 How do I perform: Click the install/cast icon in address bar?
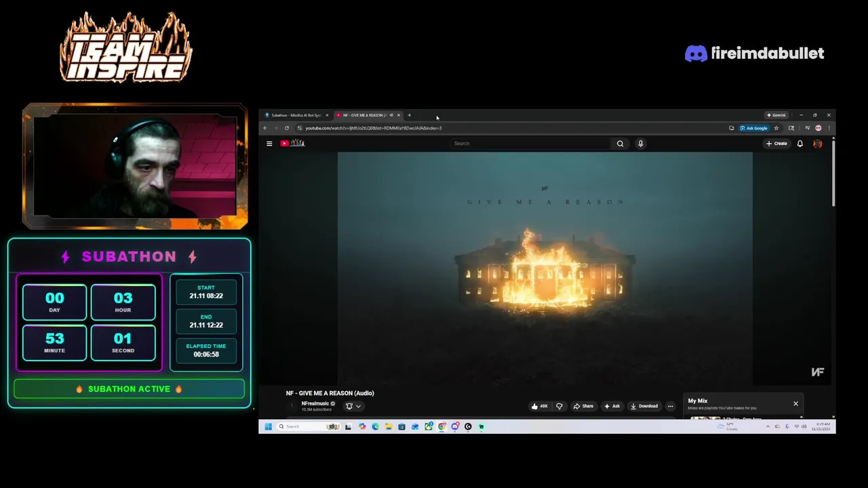click(x=732, y=128)
